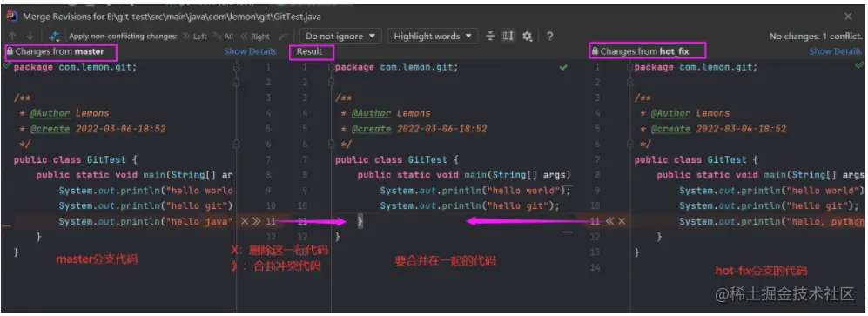Click the next difference down arrow
The image size is (868, 316).
[30, 36]
